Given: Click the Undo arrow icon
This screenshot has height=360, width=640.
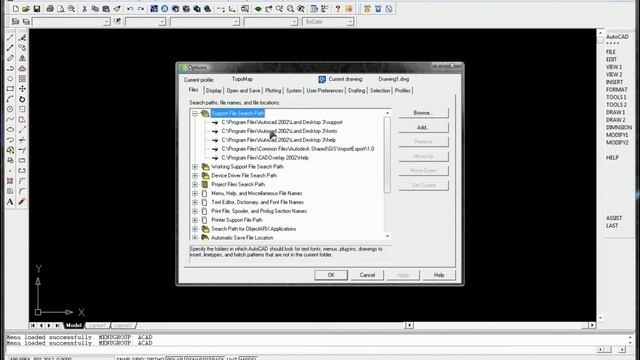Looking at the screenshot, I should pyautogui.click(x=130, y=9).
